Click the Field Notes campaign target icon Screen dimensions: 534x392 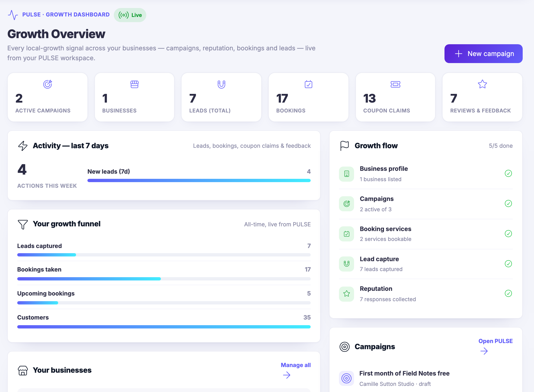point(346,378)
